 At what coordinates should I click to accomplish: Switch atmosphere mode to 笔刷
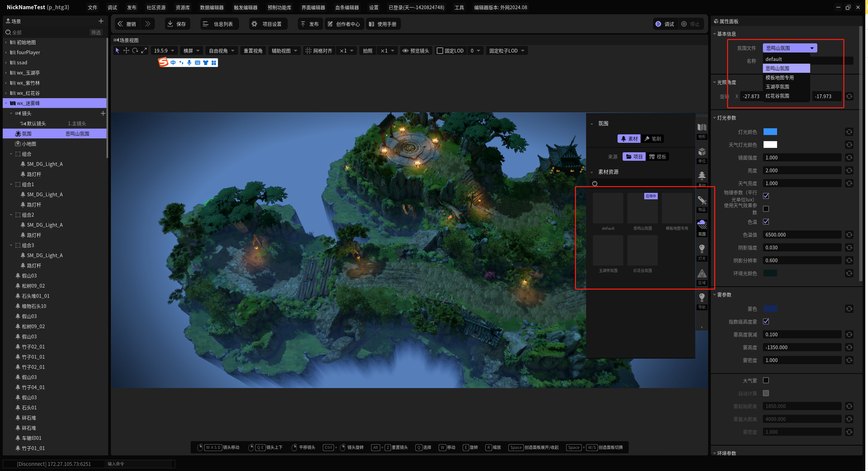point(653,139)
